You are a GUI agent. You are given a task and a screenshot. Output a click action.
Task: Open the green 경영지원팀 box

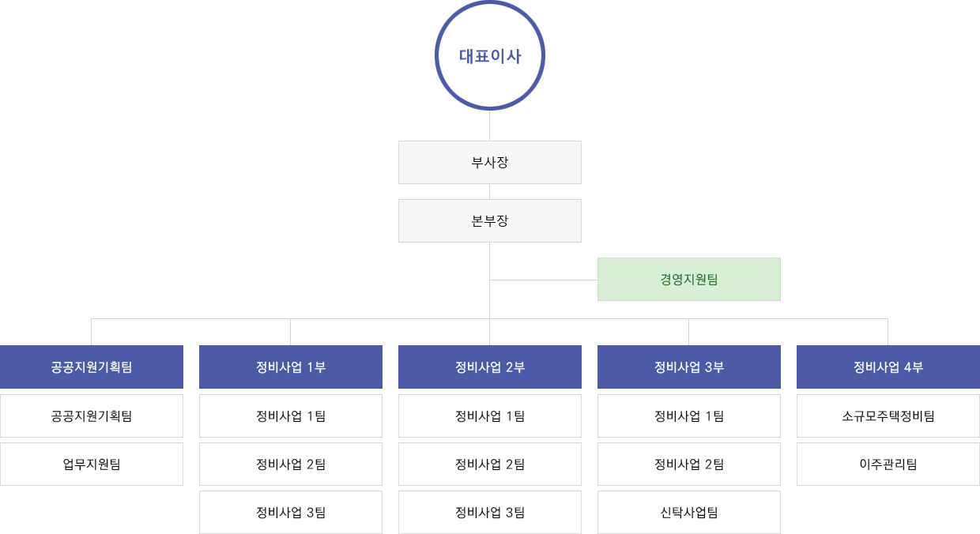point(689,279)
